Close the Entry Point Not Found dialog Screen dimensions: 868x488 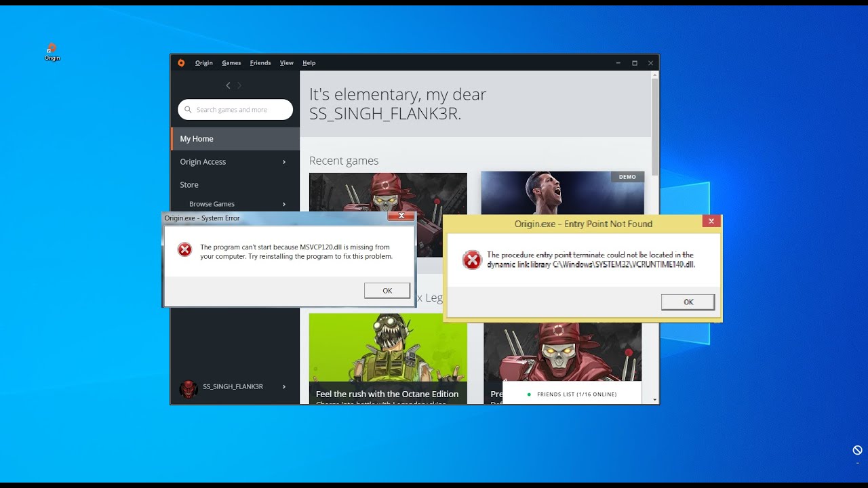[x=711, y=221]
